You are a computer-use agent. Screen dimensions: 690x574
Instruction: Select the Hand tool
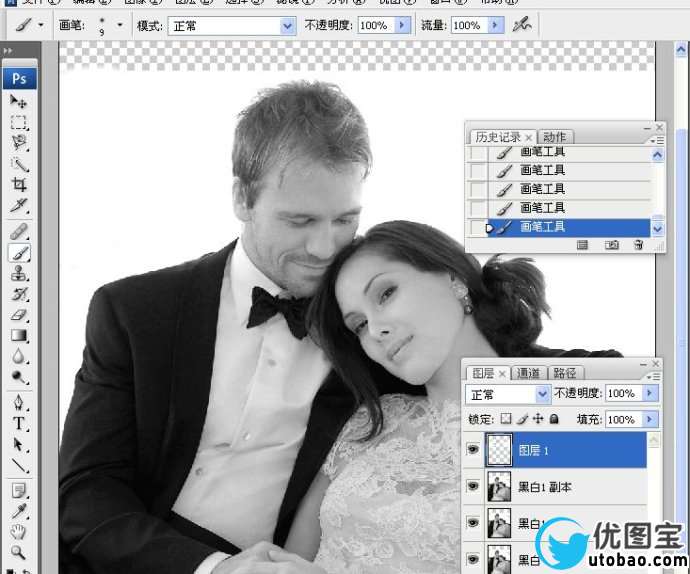[18, 532]
